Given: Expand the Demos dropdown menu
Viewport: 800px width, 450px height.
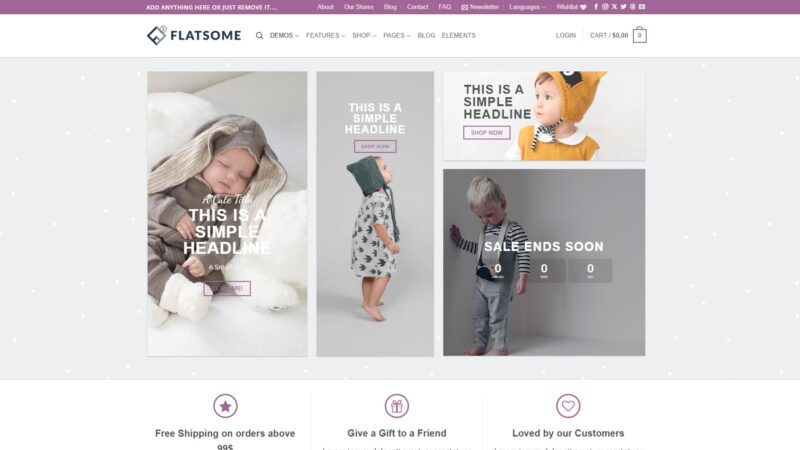Looking at the screenshot, I should tap(284, 36).
